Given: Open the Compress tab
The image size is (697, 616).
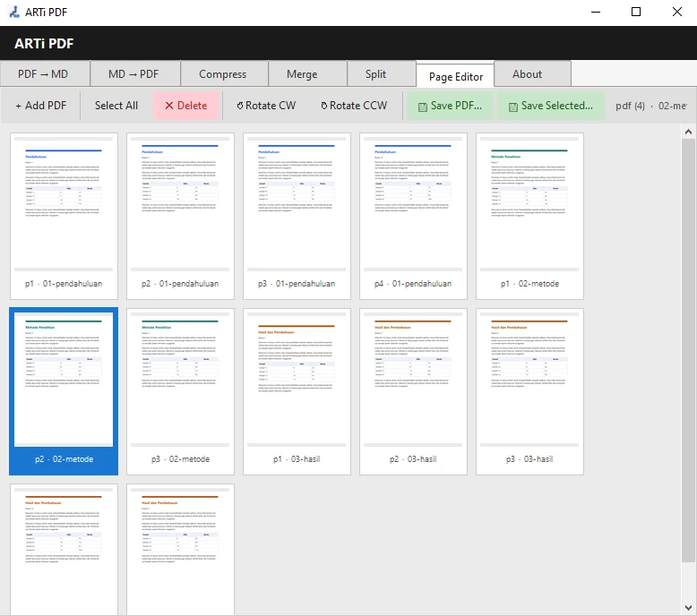Looking at the screenshot, I should coord(224,74).
